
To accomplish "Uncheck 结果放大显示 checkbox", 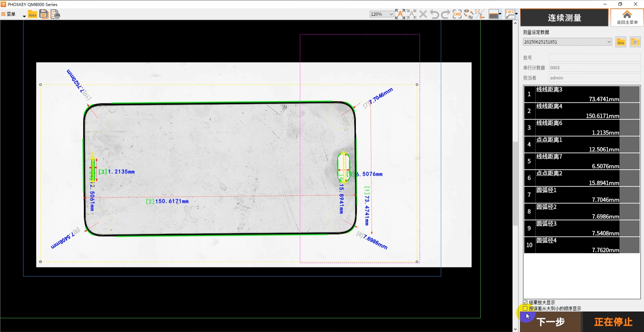I will coord(525,302).
